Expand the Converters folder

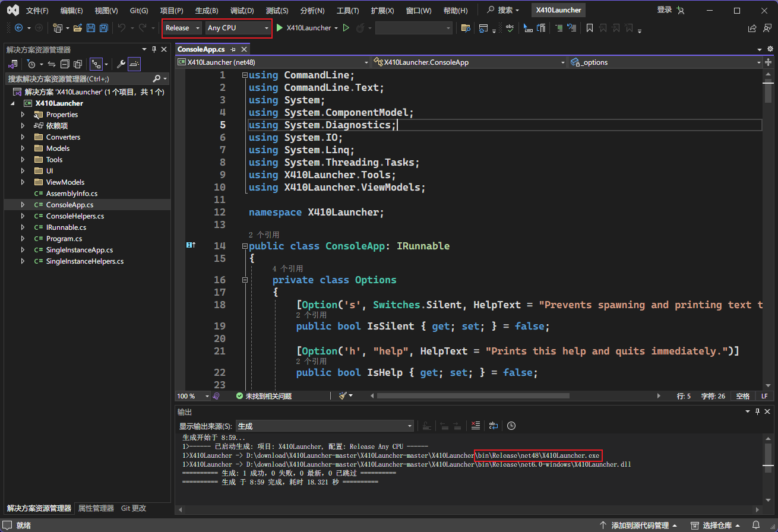(x=23, y=137)
